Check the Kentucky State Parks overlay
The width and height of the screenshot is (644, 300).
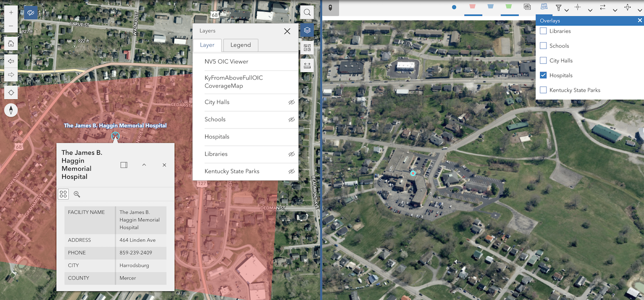coord(543,90)
